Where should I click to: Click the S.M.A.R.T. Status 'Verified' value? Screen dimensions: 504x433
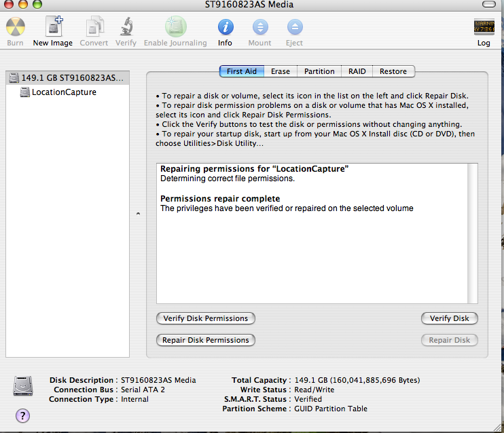[308, 399]
